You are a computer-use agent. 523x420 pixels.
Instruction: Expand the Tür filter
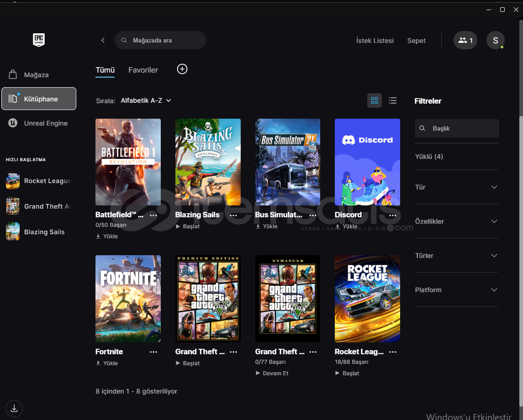[457, 187]
